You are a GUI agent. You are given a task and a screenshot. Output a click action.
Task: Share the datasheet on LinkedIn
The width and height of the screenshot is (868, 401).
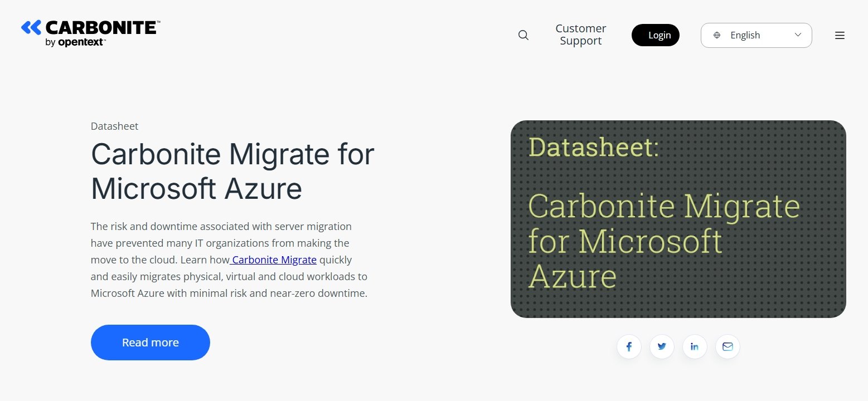coord(695,346)
